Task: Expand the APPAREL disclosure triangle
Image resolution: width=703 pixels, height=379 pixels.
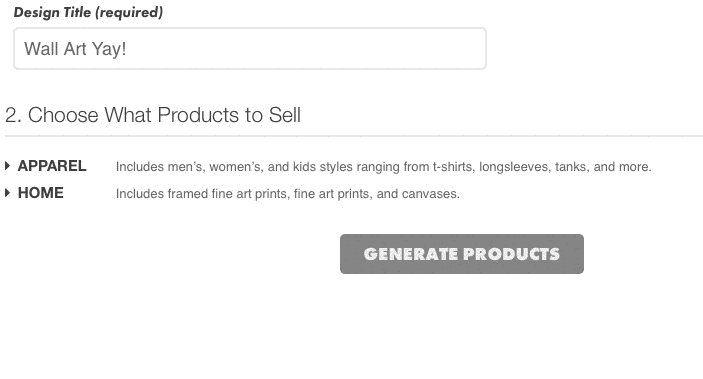Action: pos(7,166)
